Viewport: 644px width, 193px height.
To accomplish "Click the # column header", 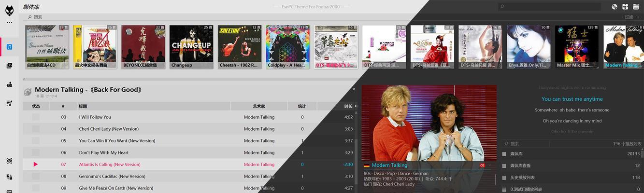I will (63, 106).
